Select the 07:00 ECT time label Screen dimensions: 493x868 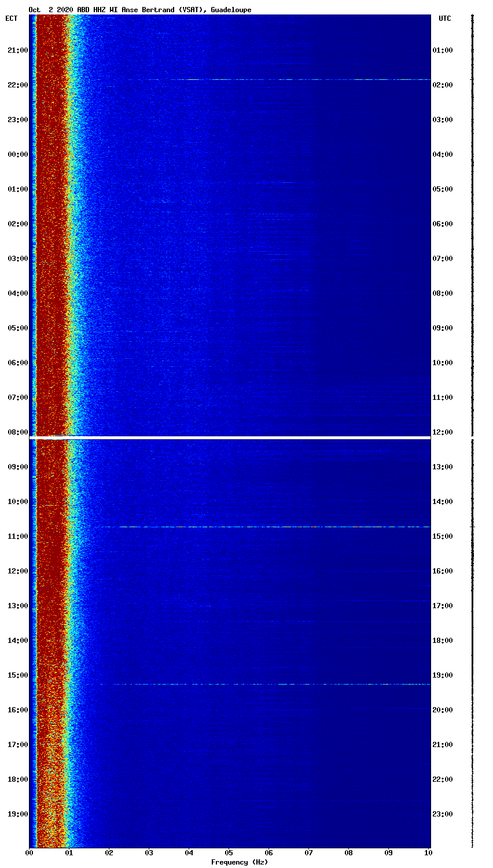pos(17,398)
